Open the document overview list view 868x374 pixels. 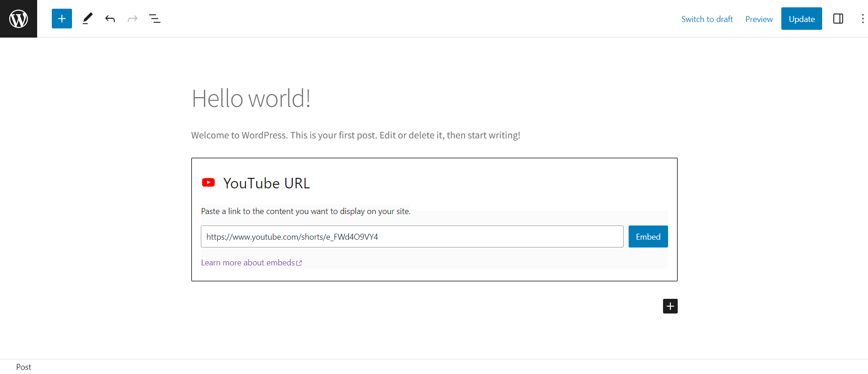pos(155,19)
